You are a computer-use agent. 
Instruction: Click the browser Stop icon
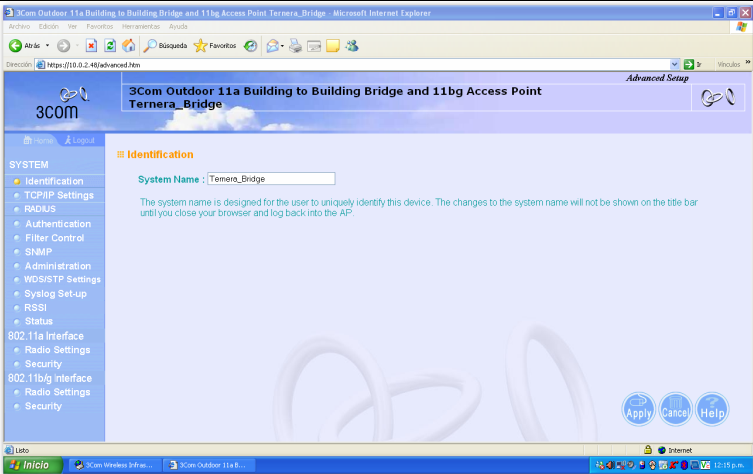pos(91,46)
